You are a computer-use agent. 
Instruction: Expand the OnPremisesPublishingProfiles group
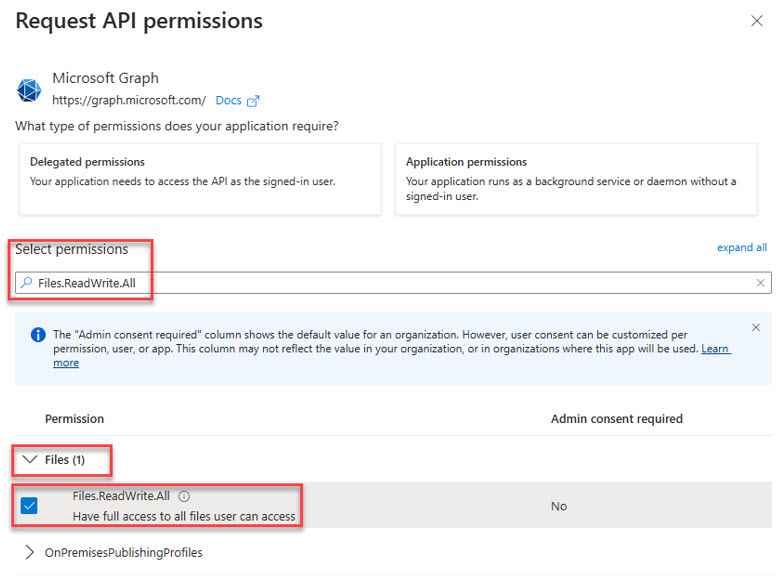(30, 552)
